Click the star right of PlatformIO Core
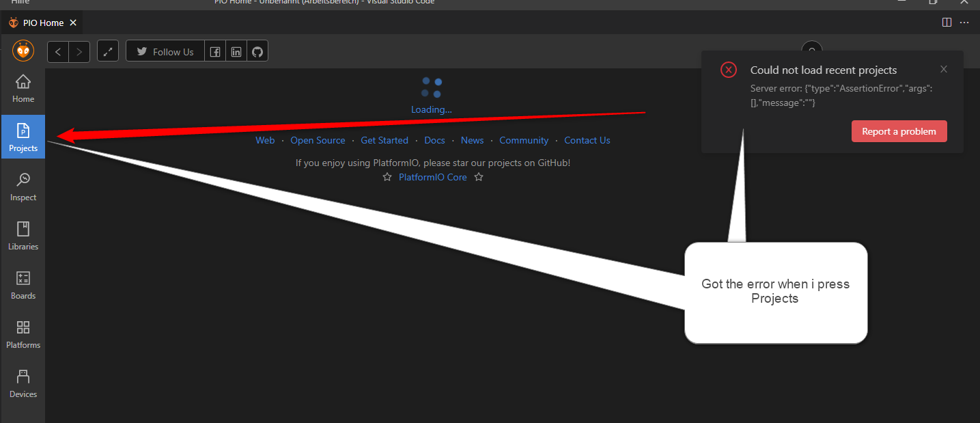980x423 pixels. point(479,177)
